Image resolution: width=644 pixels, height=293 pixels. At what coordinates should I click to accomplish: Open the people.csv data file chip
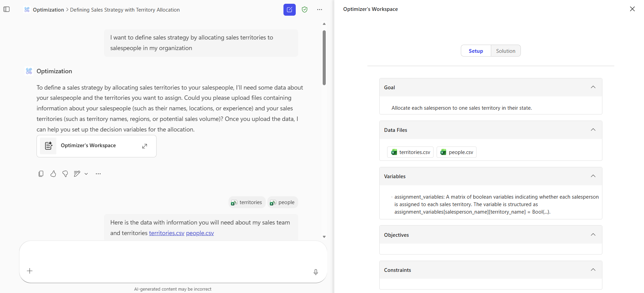point(456,152)
